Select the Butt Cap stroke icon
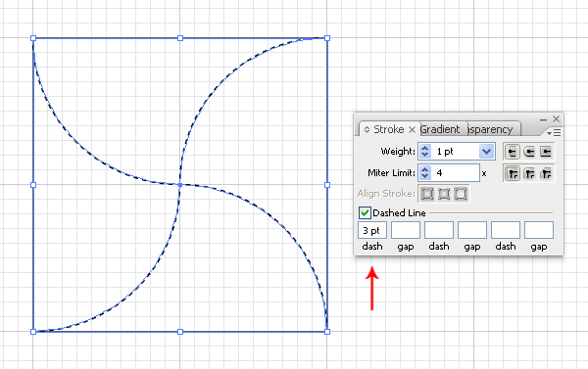588x369 pixels. 512,152
